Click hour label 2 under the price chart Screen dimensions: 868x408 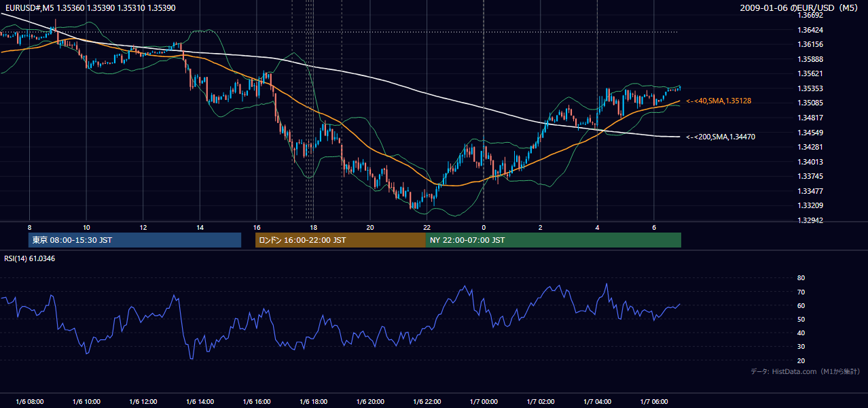[540, 227]
